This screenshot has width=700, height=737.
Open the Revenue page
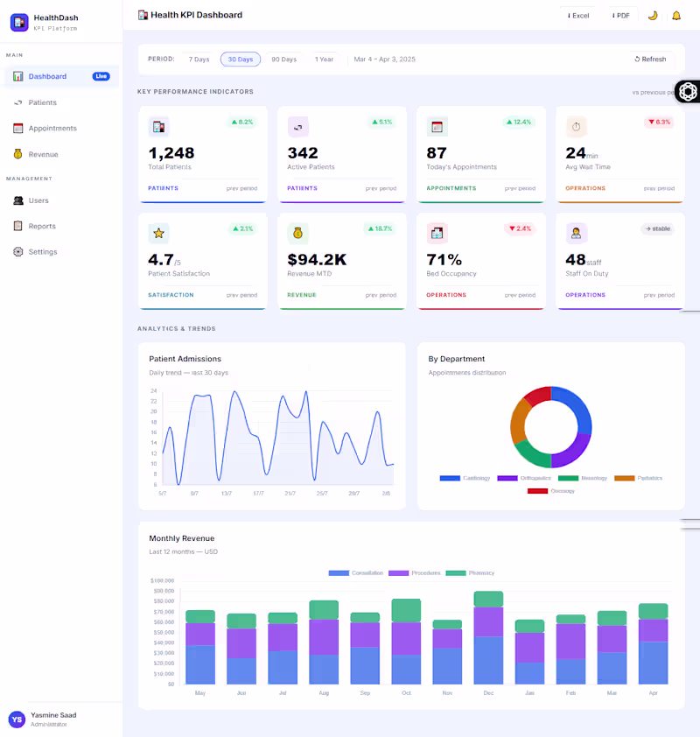tap(61, 154)
